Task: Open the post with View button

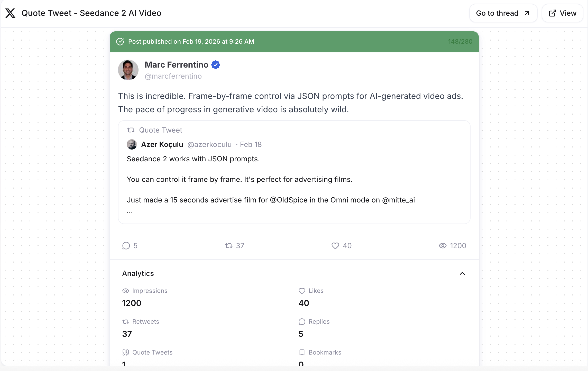Action: (562, 13)
